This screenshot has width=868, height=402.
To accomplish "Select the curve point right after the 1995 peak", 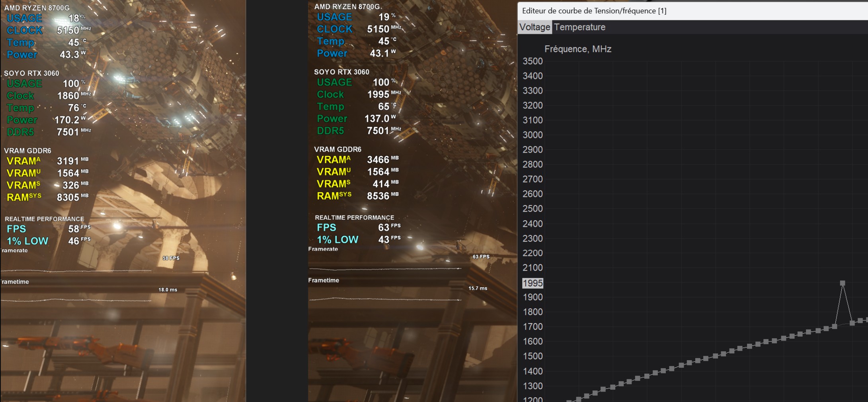I will (852, 323).
